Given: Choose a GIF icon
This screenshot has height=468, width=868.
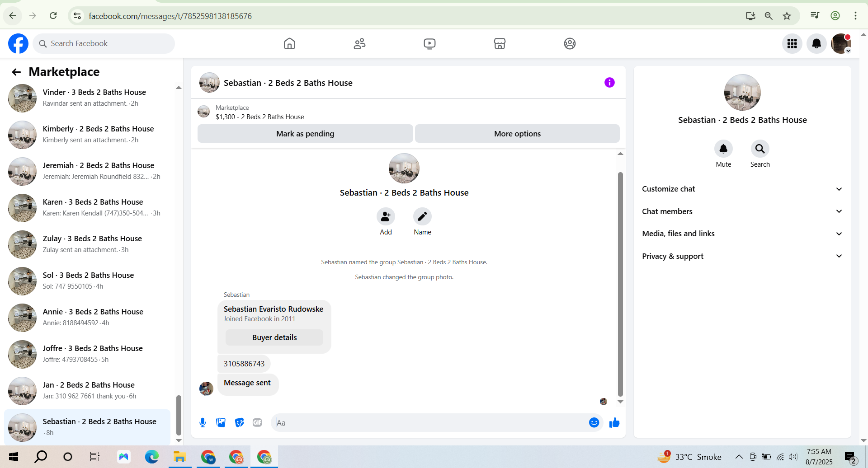Looking at the screenshot, I should coord(257,422).
